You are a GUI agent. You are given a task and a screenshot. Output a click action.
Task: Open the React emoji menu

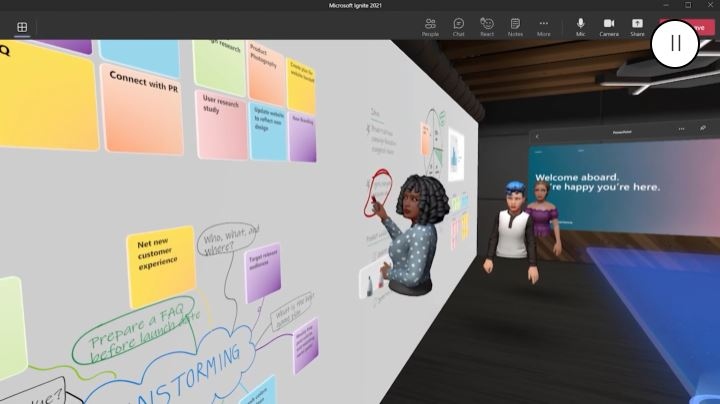(x=487, y=27)
